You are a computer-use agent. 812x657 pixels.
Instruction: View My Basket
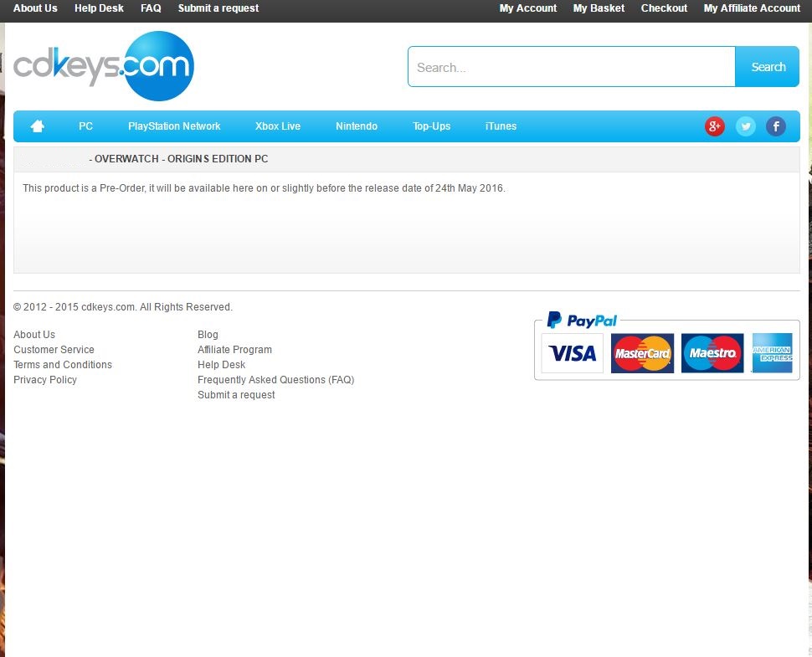coord(599,8)
